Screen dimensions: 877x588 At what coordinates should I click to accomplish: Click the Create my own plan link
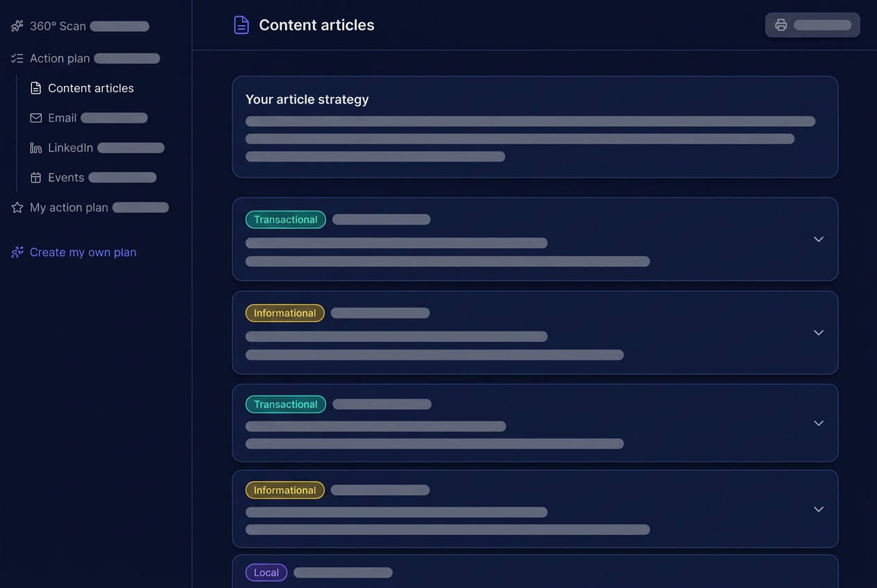point(83,252)
